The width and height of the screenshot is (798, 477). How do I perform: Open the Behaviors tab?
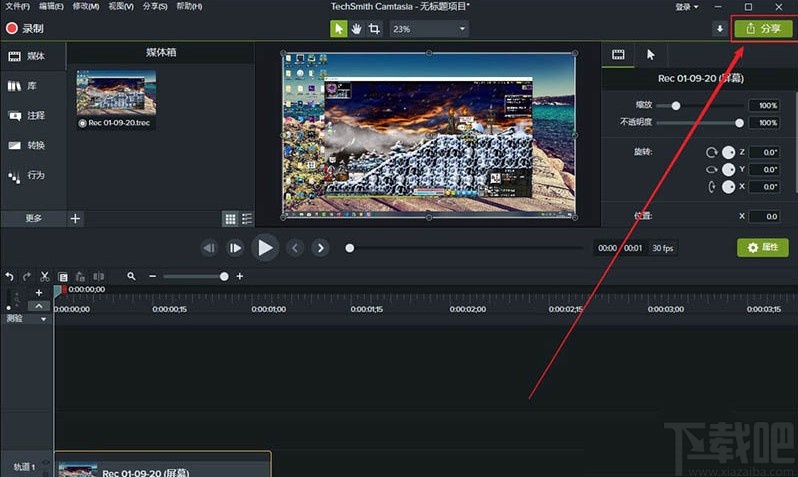(x=33, y=175)
